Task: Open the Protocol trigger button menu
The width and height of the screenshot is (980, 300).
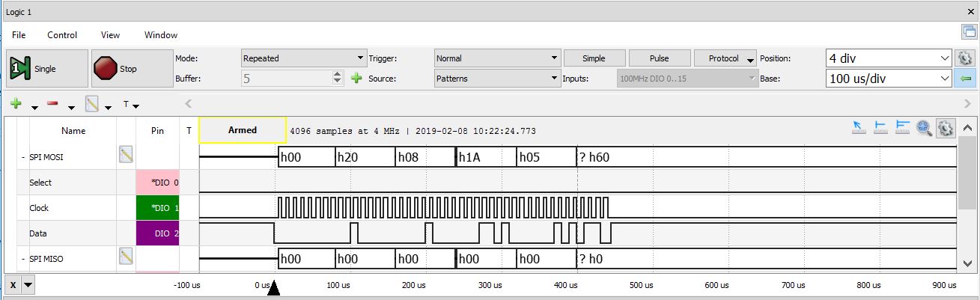Action: click(x=725, y=58)
